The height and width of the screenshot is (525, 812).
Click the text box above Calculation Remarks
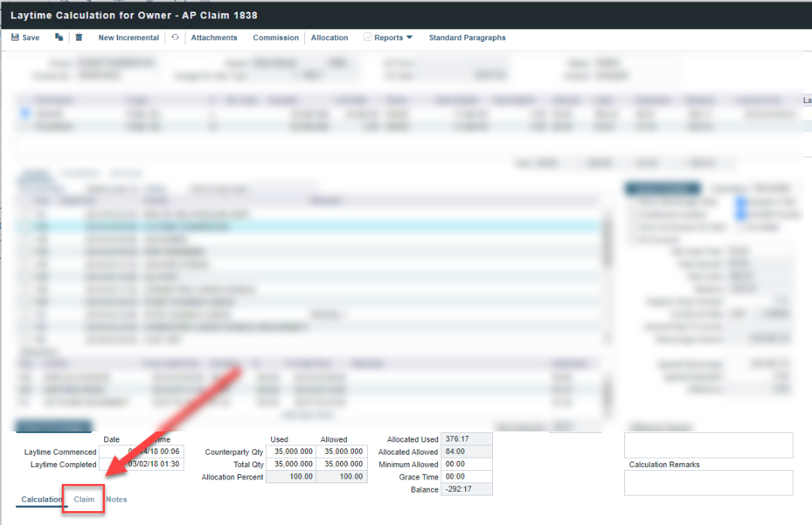(708, 445)
